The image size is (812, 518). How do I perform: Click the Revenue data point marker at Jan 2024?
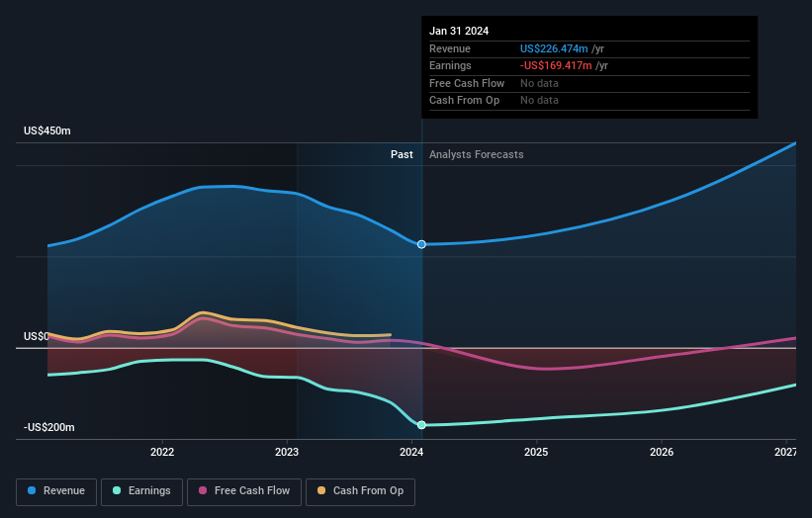[x=421, y=244]
